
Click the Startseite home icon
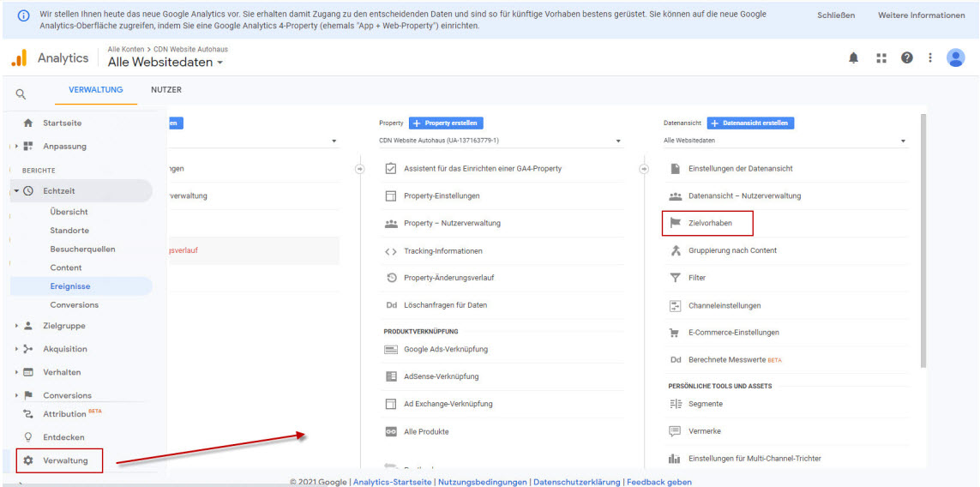(x=27, y=123)
